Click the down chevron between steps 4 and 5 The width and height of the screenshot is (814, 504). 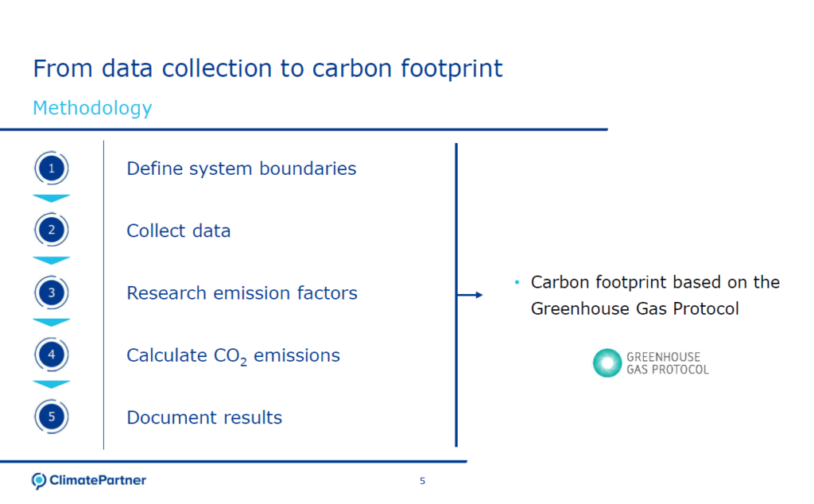click(x=52, y=385)
